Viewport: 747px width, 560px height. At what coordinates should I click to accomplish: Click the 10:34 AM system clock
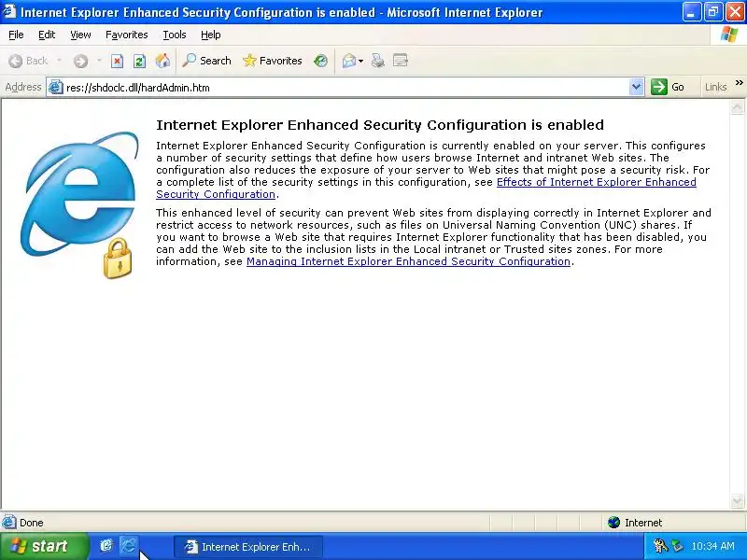point(712,546)
